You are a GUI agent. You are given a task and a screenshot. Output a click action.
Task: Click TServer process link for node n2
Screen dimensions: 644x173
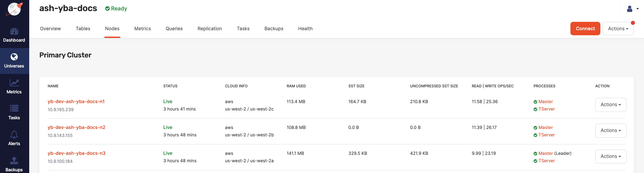click(x=546, y=135)
